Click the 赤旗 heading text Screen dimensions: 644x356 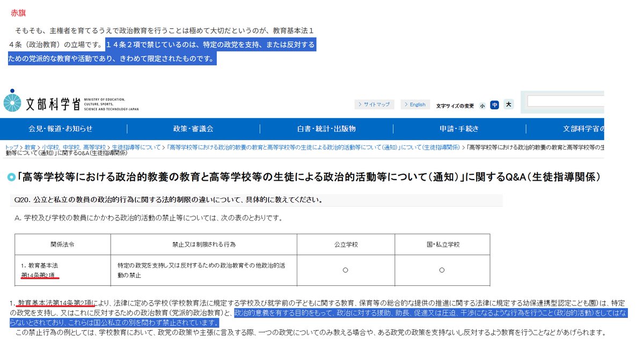(18, 13)
